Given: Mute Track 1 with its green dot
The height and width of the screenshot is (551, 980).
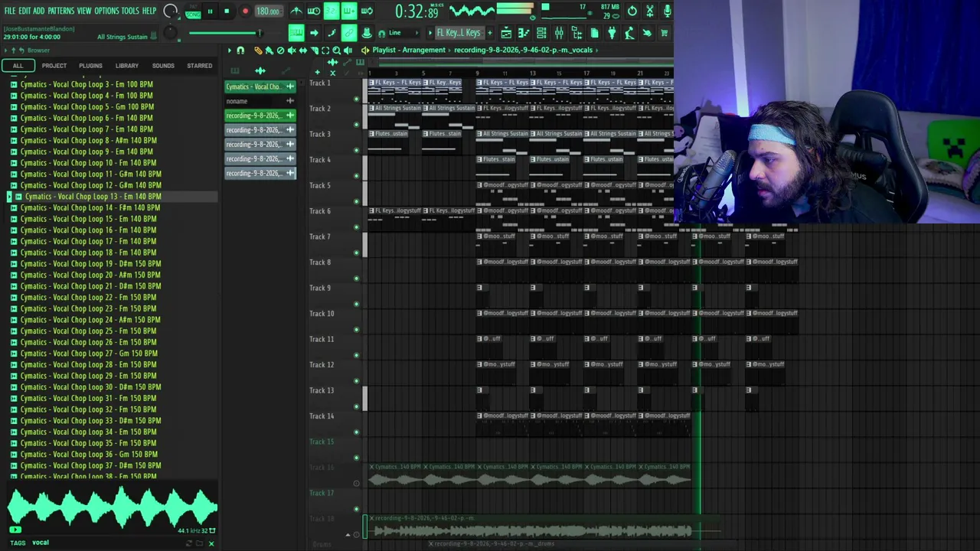Looking at the screenshot, I should [x=356, y=99].
